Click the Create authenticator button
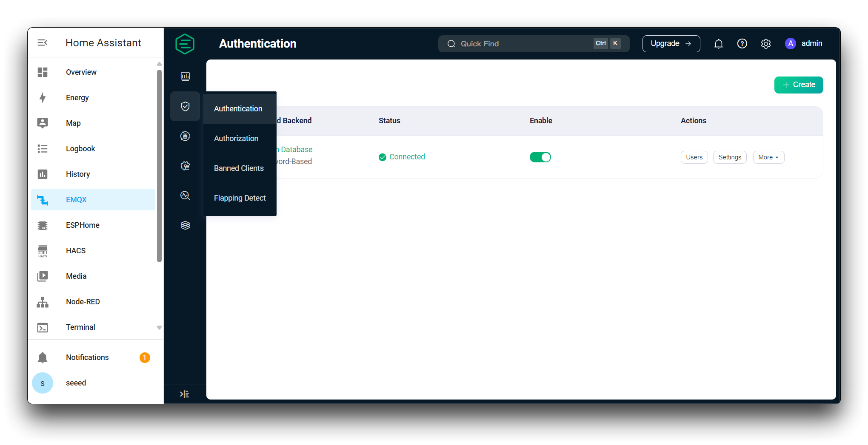Screen dimensions: 868x445 pyautogui.click(x=799, y=85)
